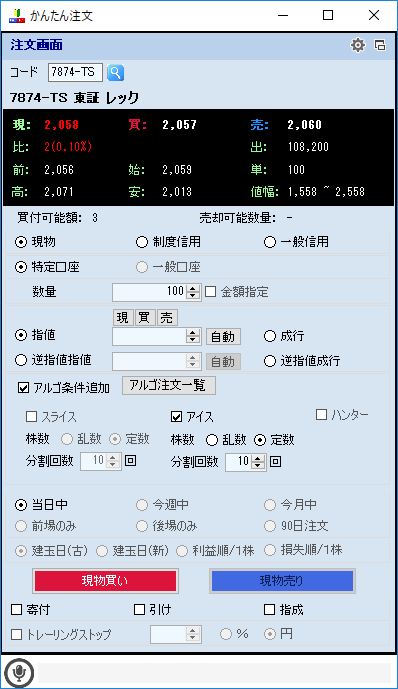Click the 売 price button
398x689 pixels.
click(x=167, y=317)
